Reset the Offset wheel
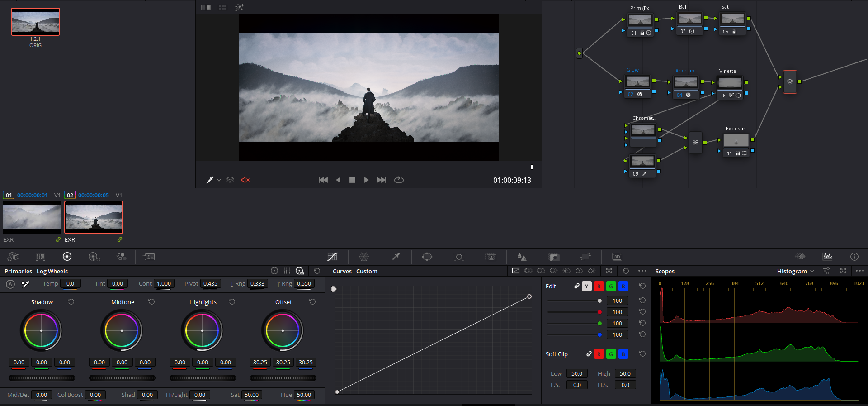The width and height of the screenshot is (868, 406). (312, 301)
